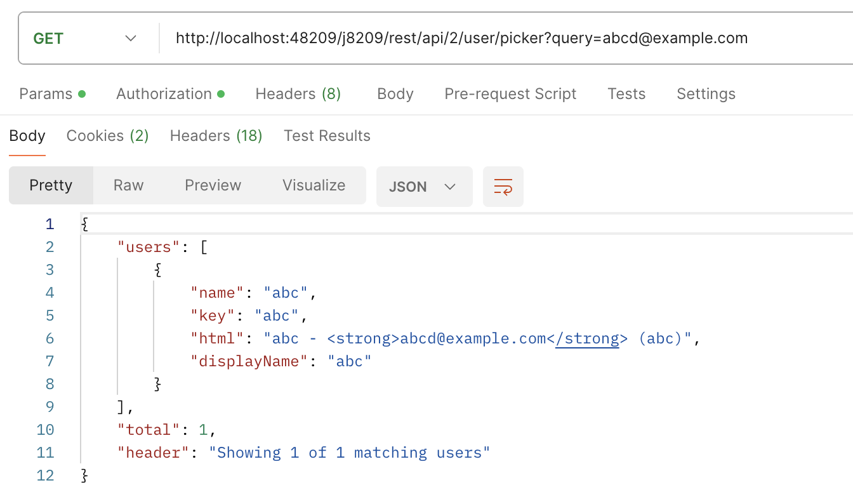The width and height of the screenshot is (853, 504).
Task: Open the JSON language dropdown
Action: point(424,186)
